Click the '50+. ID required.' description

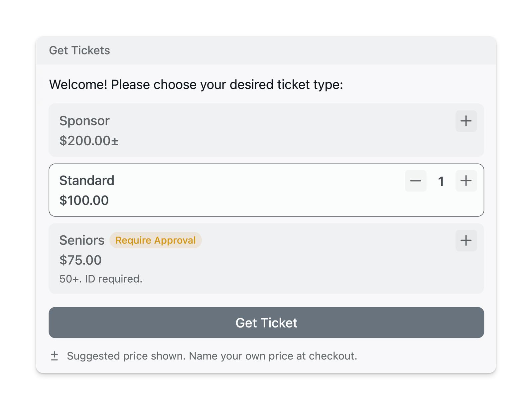click(x=101, y=279)
